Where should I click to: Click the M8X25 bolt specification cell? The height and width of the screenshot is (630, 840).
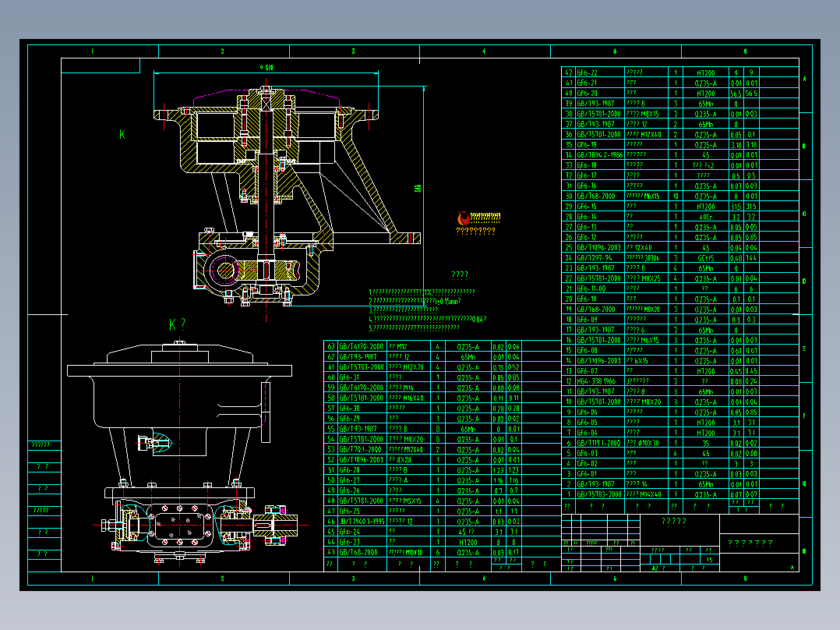(646, 278)
